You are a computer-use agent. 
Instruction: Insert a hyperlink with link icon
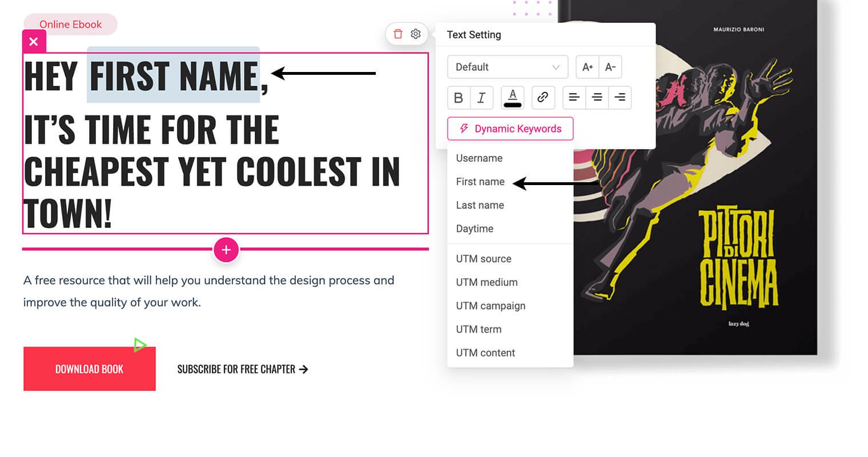tap(543, 98)
